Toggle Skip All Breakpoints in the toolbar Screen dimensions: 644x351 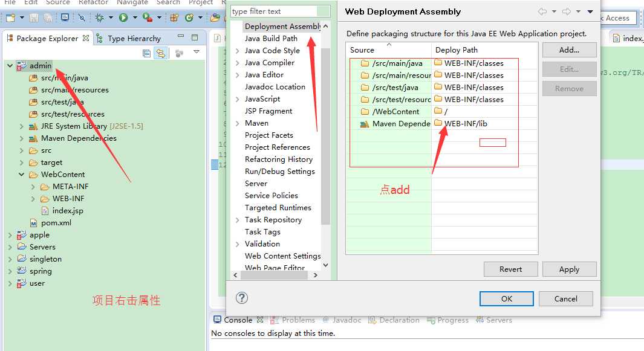tap(82, 18)
